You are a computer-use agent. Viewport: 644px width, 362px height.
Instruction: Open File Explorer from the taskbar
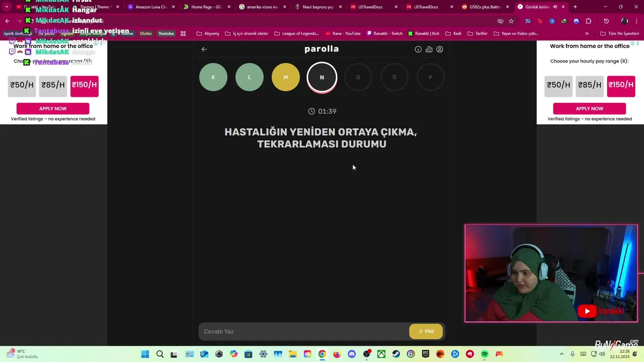point(293,354)
